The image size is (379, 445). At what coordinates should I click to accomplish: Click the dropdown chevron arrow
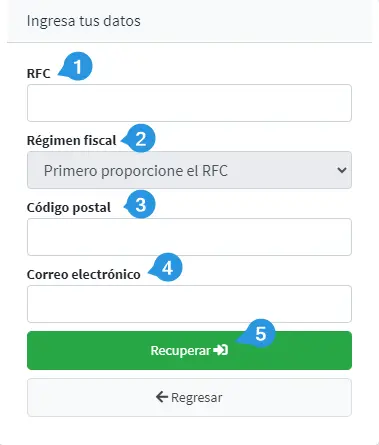(x=341, y=170)
